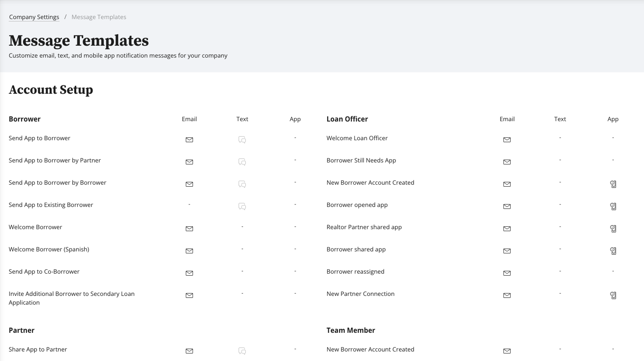This screenshot has height=361, width=644.
Task: Open the Send App to Borrower email template
Action: [189, 140]
